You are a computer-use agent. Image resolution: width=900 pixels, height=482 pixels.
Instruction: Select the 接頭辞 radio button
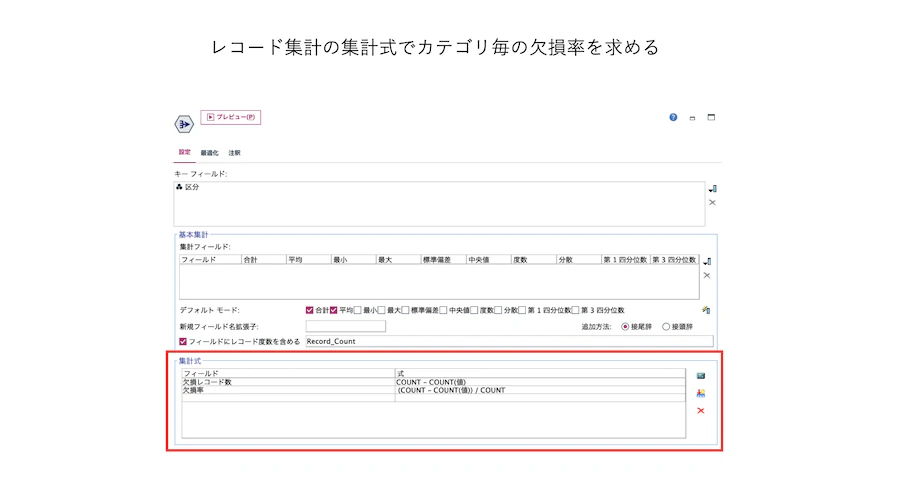pos(666,326)
